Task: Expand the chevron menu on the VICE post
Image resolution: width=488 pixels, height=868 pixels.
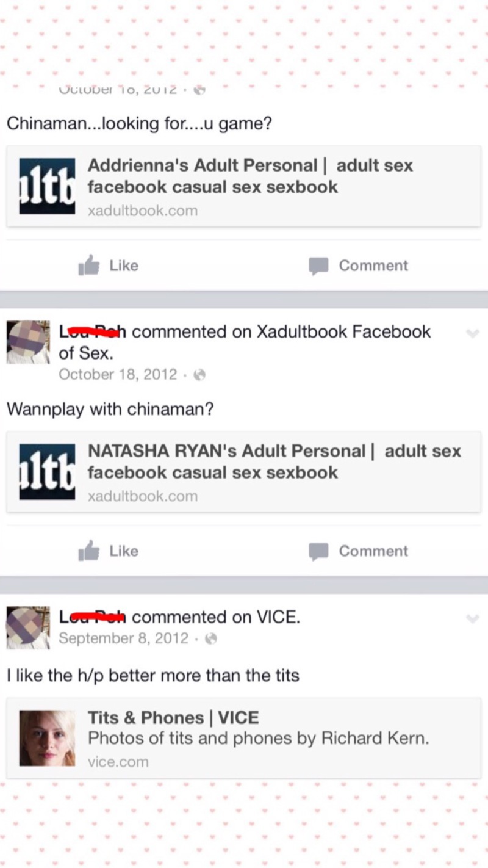Action: (472, 619)
